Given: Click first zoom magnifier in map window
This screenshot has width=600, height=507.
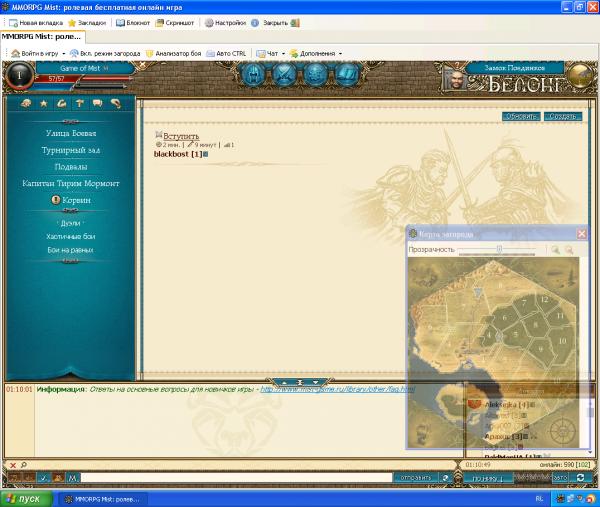Looking at the screenshot, I should pos(555,250).
